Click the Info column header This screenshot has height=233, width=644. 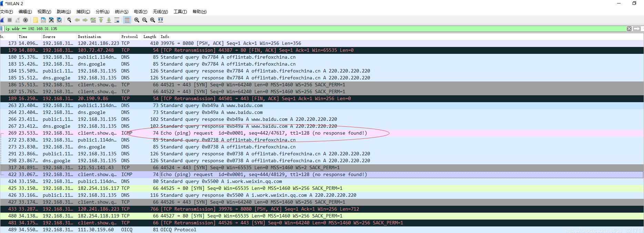(x=401, y=37)
